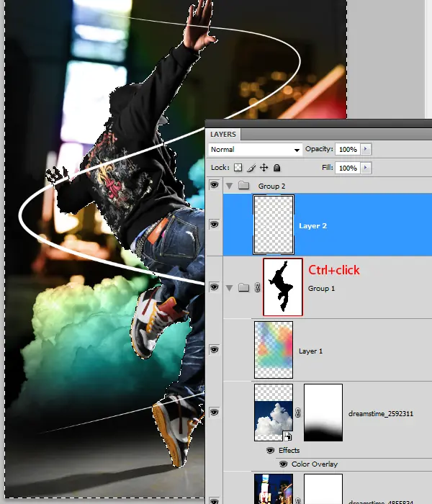Screen dimensions: 432x504
Task: Select the cloud image thumbnail of dreamstime_2592311
Action: point(274,413)
